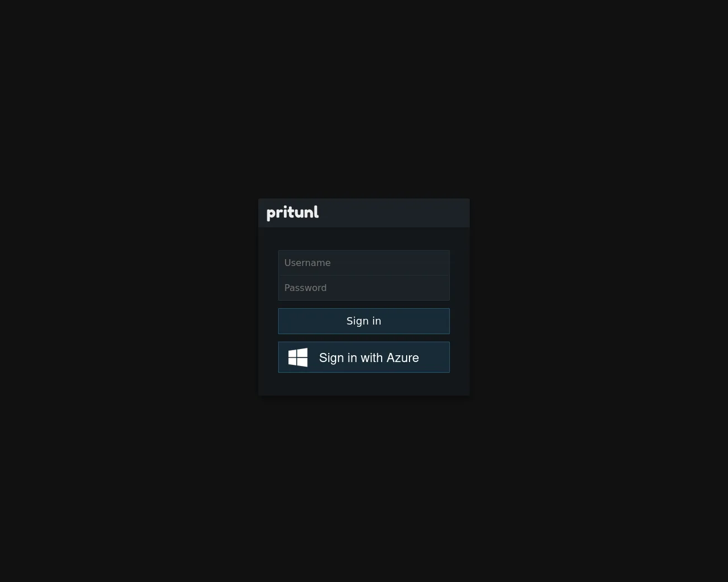Click the Windows logo on Azure button
Screen dimensions: 728x582
(x=298, y=357)
